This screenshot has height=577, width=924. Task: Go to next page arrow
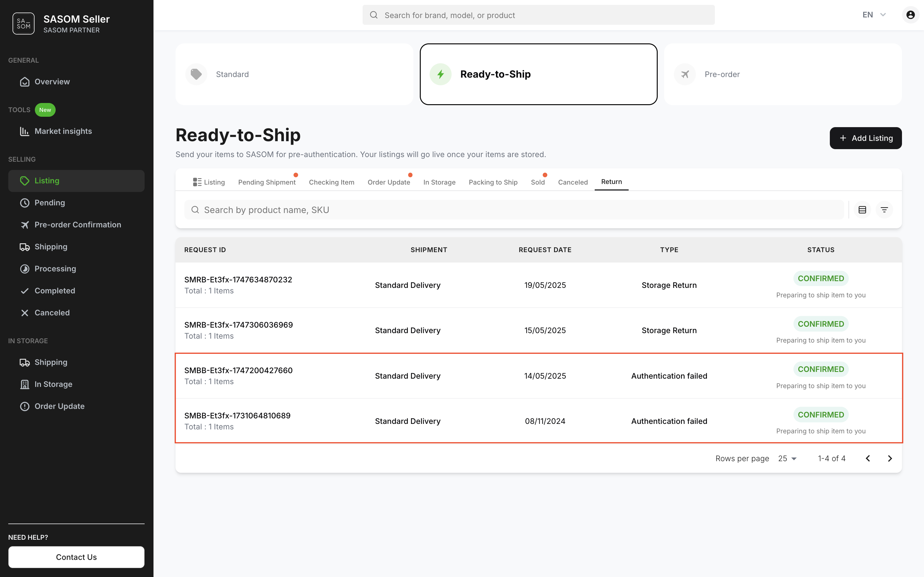[x=890, y=458]
